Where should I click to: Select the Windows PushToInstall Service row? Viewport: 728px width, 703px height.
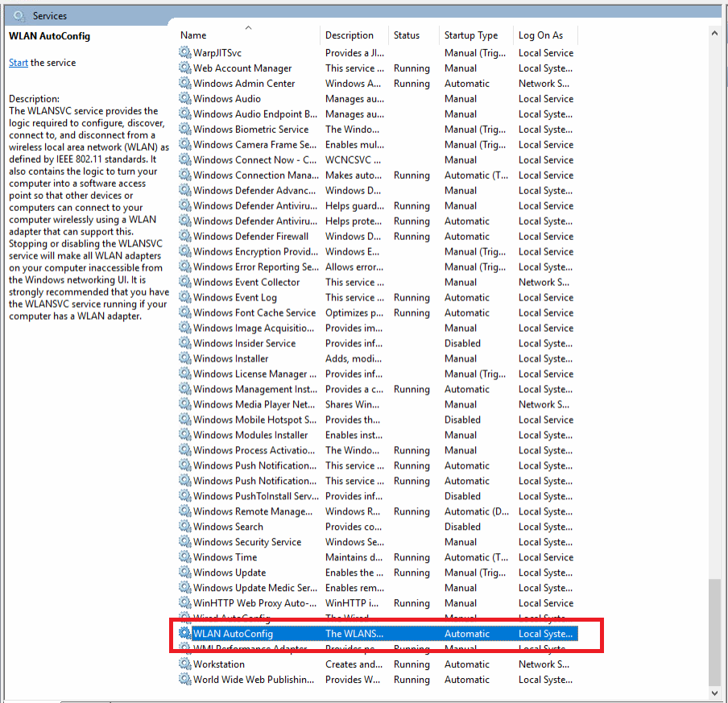pos(378,496)
